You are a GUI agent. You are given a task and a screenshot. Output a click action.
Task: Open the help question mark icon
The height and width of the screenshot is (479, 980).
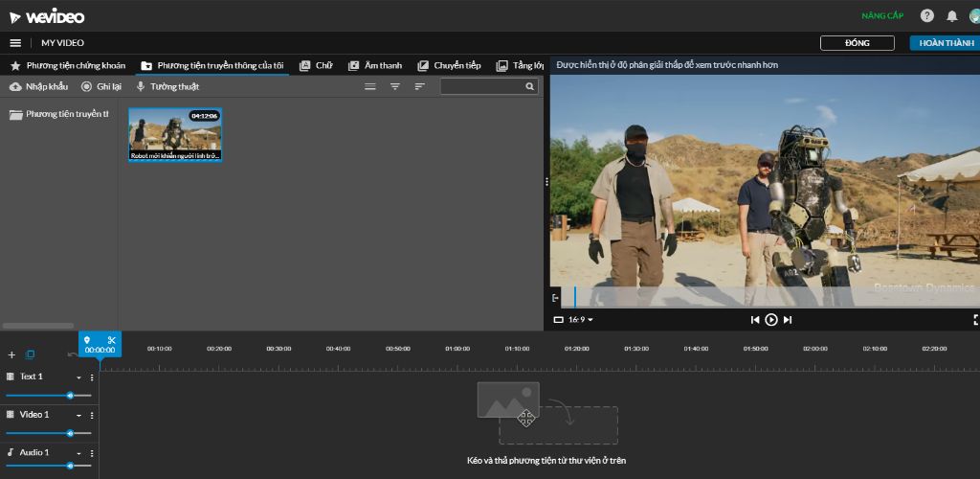point(927,16)
